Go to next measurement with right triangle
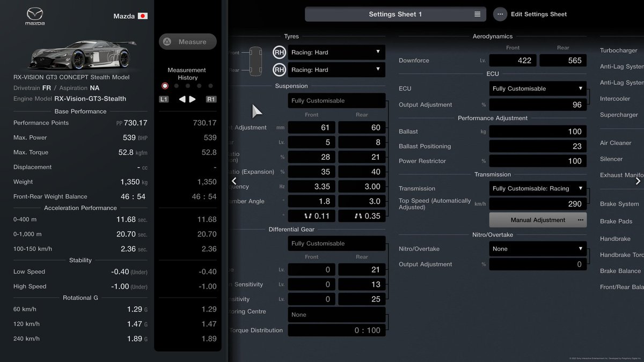The image size is (644, 362). click(193, 99)
